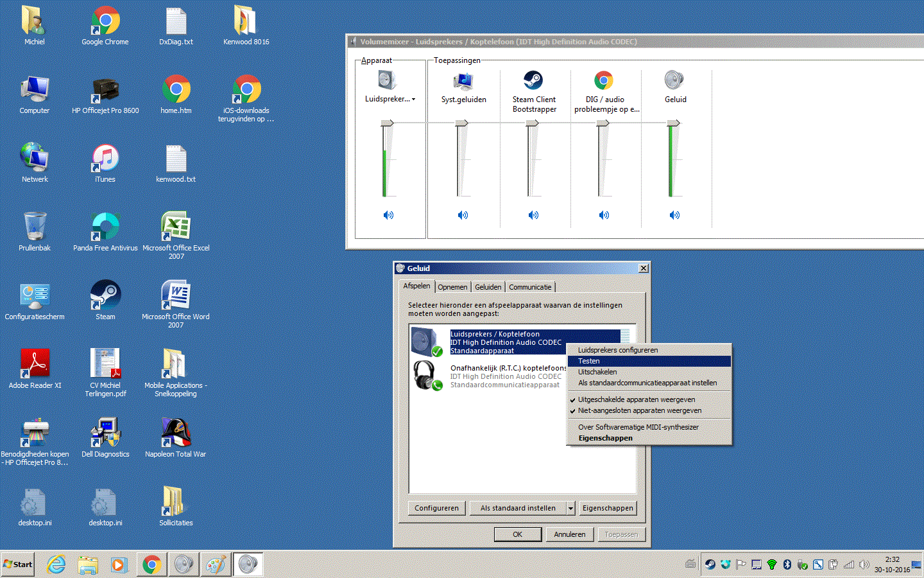Mute the DIG / audio Chrome channel
Screen dimensions: 924x578
click(604, 215)
